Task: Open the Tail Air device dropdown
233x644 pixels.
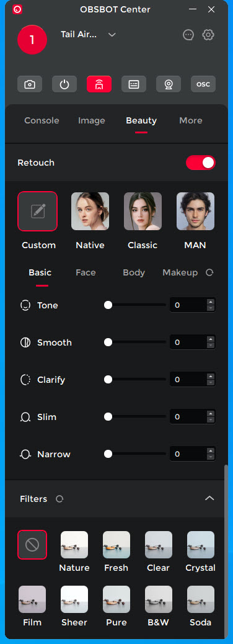Action: pos(112,35)
